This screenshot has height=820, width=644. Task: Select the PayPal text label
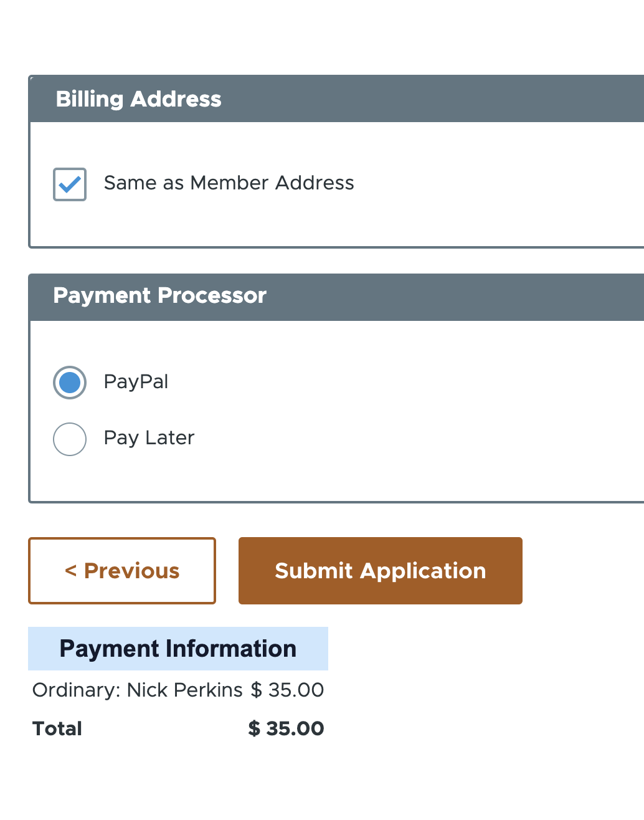(136, 382)
